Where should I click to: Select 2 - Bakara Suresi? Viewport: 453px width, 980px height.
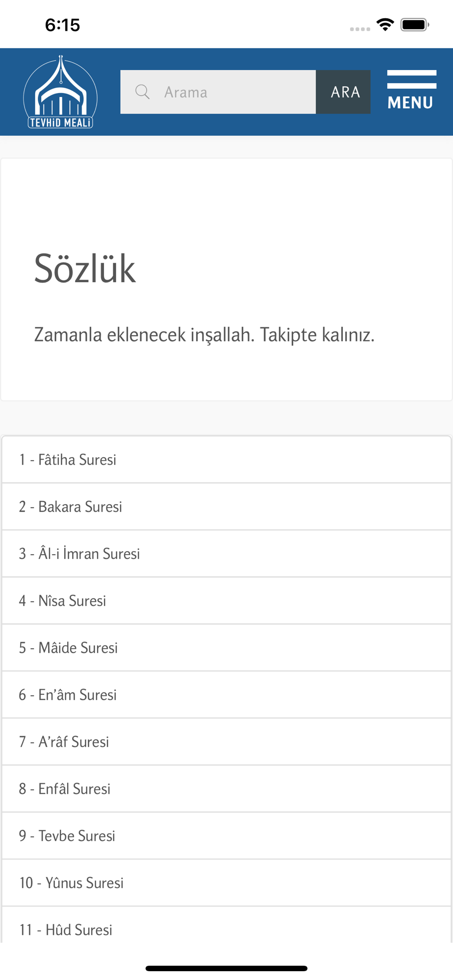226,507
